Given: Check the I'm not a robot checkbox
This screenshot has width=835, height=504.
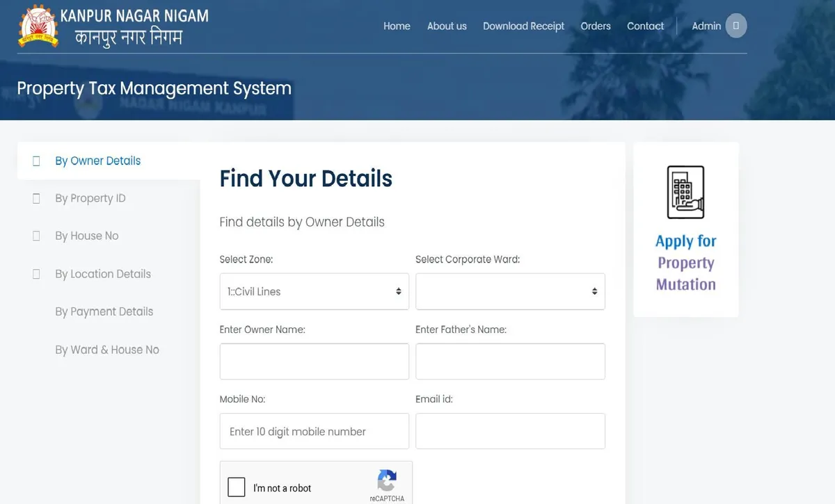Looking at the screenshot, I should 237,487.
